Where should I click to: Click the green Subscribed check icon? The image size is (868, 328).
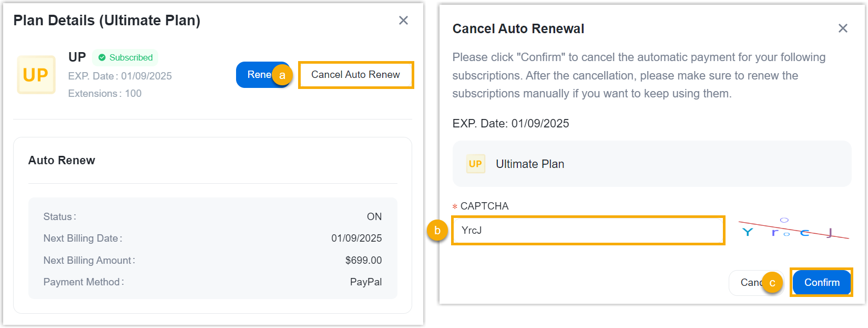pyautogui.click(x=102, y=57)
